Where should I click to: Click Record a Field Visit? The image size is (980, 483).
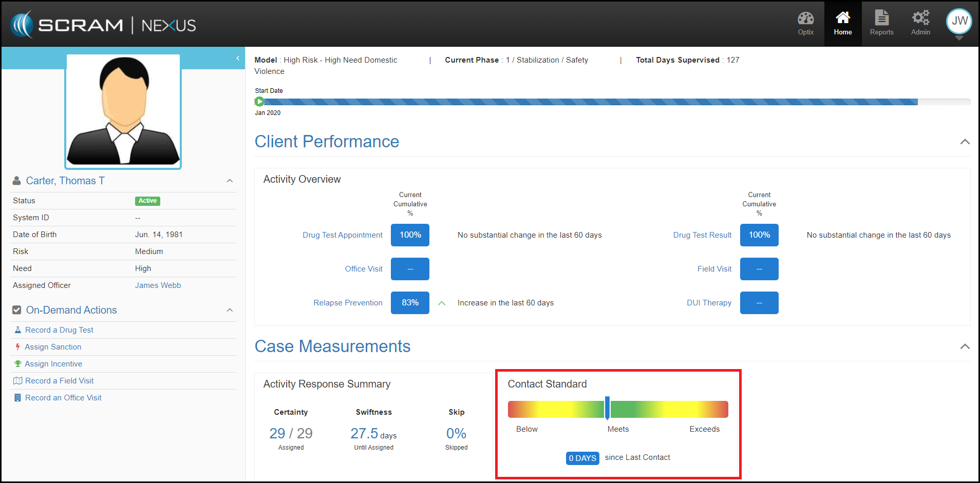[x=59, y=381]
